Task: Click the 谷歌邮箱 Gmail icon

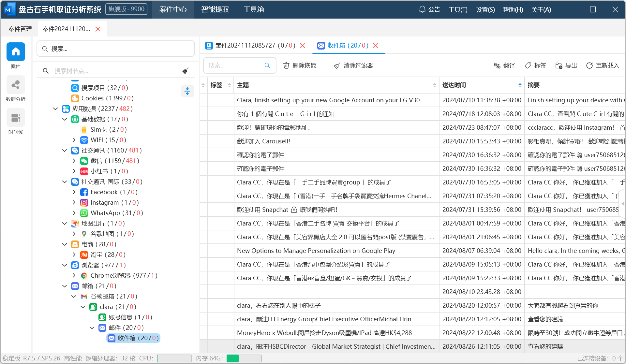Action: click(84, 296)
